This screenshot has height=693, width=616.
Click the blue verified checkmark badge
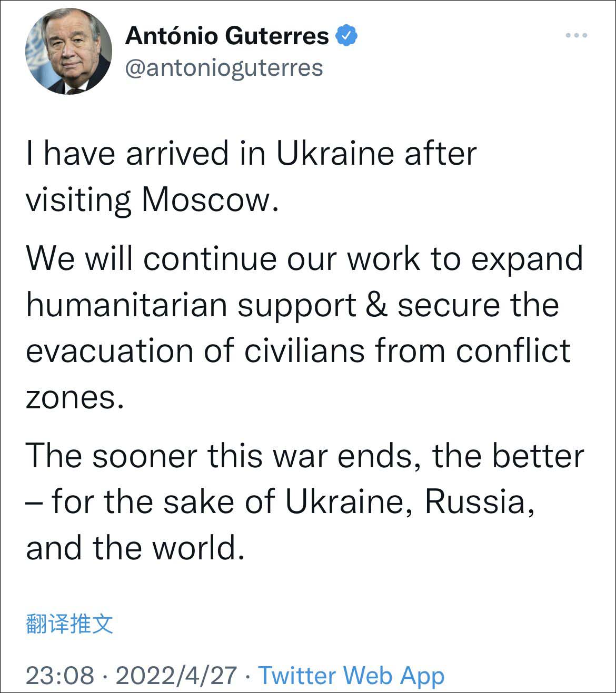(x=346, y=35)
